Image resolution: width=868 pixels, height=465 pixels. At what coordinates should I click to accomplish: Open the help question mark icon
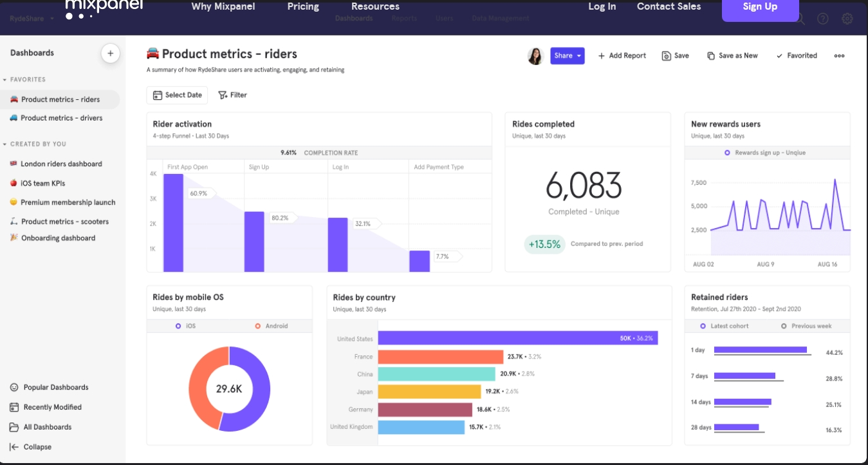[x=822, y=19]
